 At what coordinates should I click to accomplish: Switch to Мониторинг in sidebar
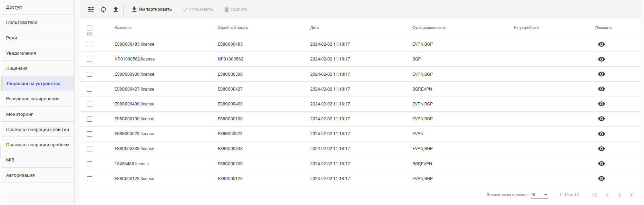point(20,114)
